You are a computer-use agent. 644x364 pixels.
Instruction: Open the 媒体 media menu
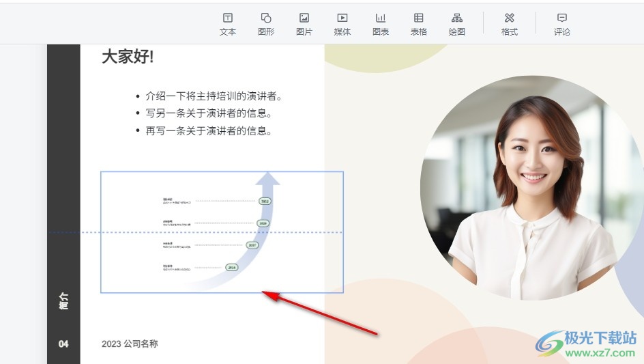coord(342,25)
